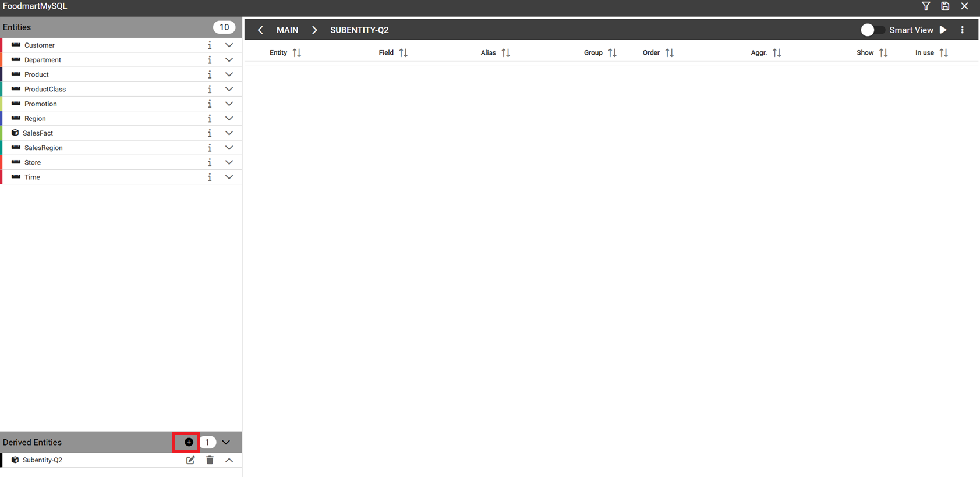Image resolution: width=980 pixels, height=477 pixels.
Task: Toggle the Smart View switch
Action: point(872,30)
